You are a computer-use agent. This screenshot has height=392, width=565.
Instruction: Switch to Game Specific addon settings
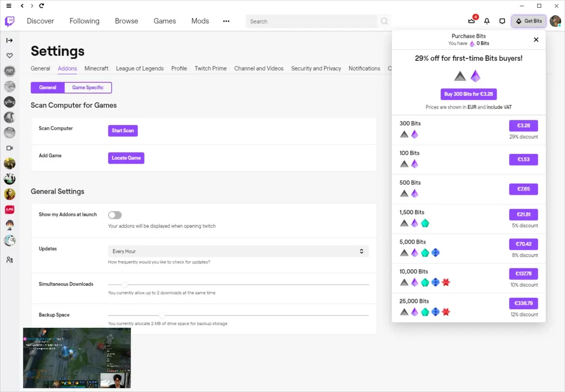tap(87, 87)
